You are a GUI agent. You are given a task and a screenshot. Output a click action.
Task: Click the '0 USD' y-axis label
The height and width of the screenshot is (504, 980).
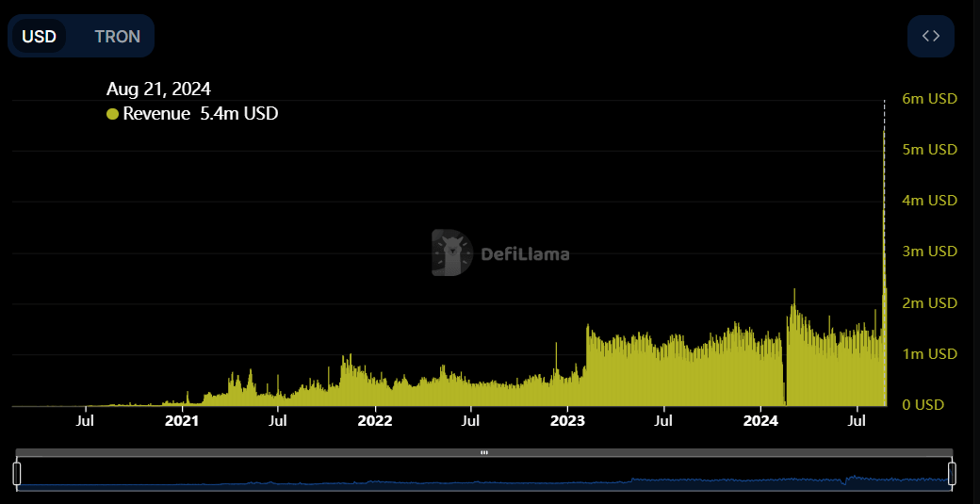pyautogui.click(x=923, y=405)
